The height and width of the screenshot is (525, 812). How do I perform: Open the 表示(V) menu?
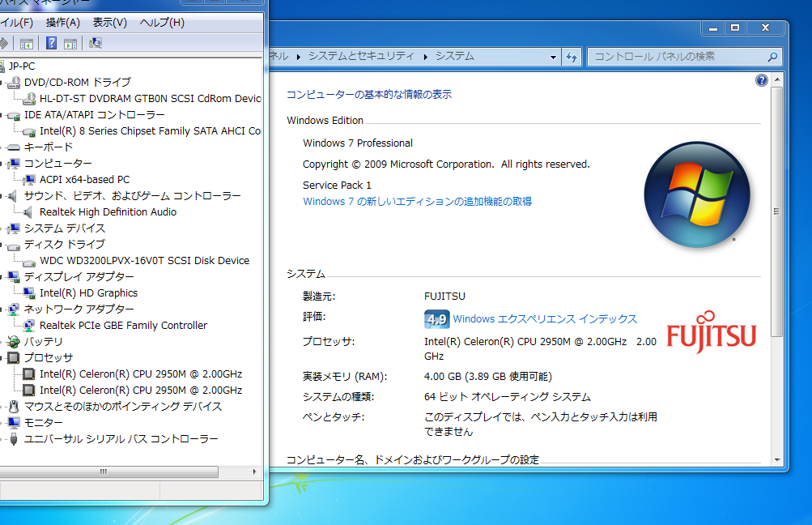(x=110, y=23)
